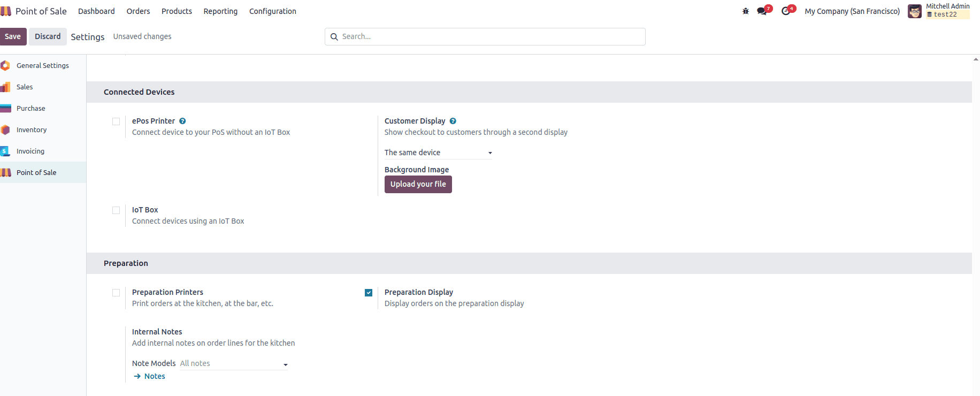Viewport: 980px width, 396px height.
Task: Click the Upload your file button
Action: [x=418, y=184]
